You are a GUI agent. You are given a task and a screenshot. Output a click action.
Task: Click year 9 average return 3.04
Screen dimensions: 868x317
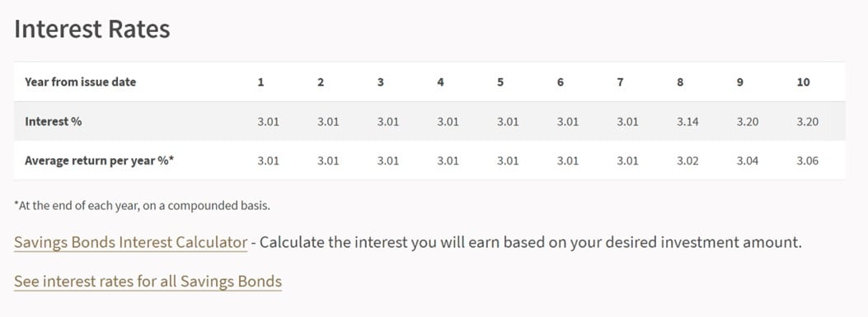pyautogui.click(x=748, y=161)
